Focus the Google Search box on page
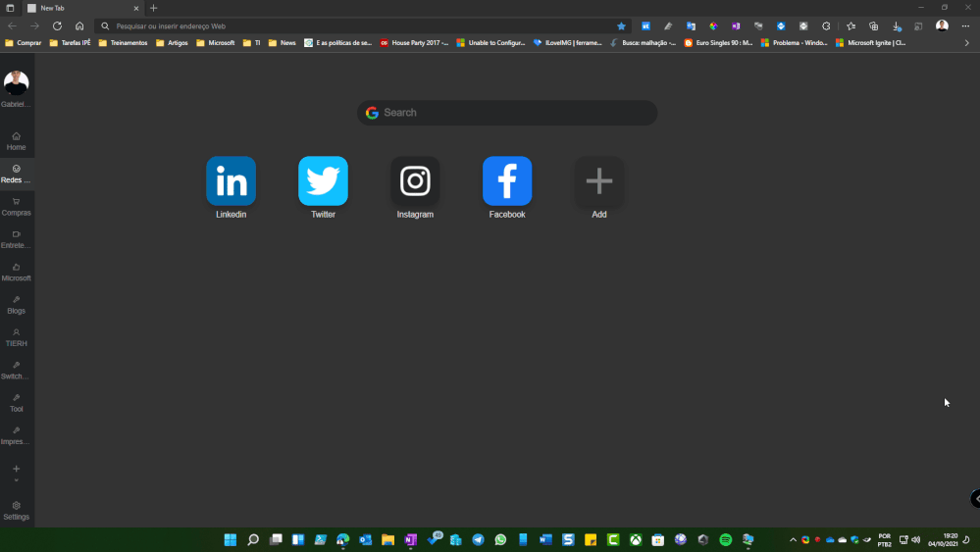 coord(507,113)
